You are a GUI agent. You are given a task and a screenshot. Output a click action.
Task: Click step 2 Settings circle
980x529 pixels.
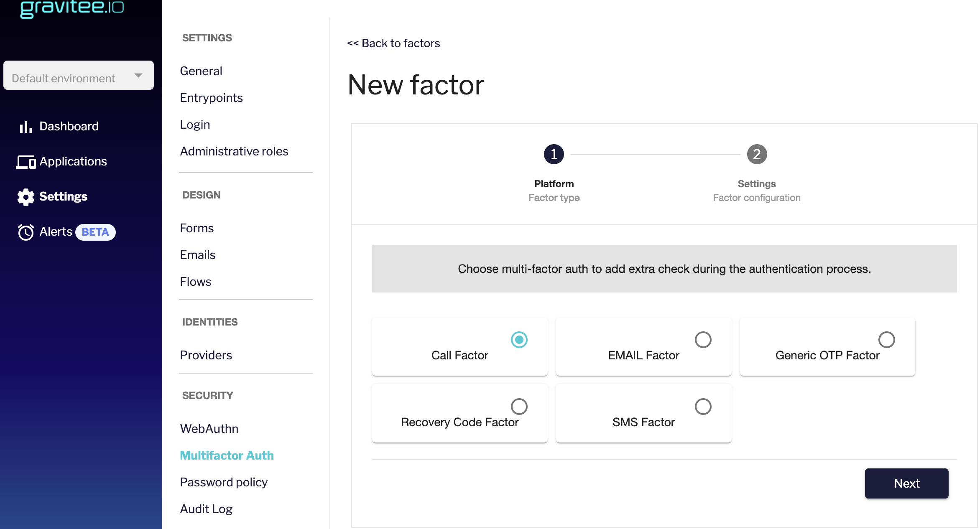756,155
